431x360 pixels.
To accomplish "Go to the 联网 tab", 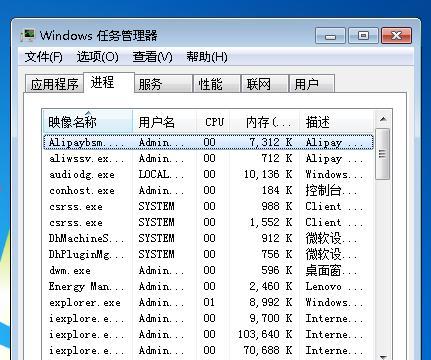I will (265, 84).
